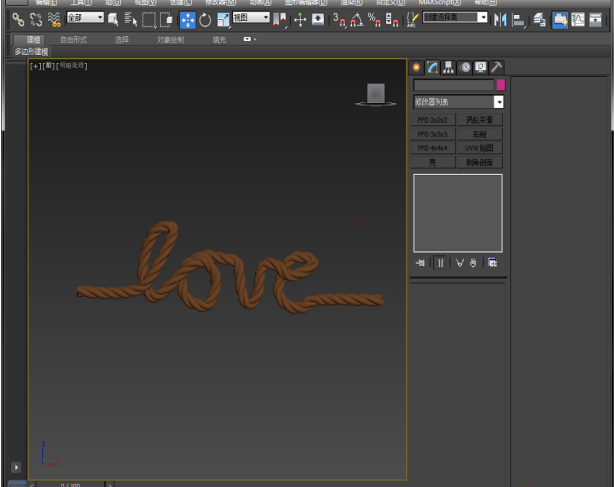This screenshot has width=614, height=487.
Task: Apply the 车削 lathe modifier button
Action: point(480,134)
